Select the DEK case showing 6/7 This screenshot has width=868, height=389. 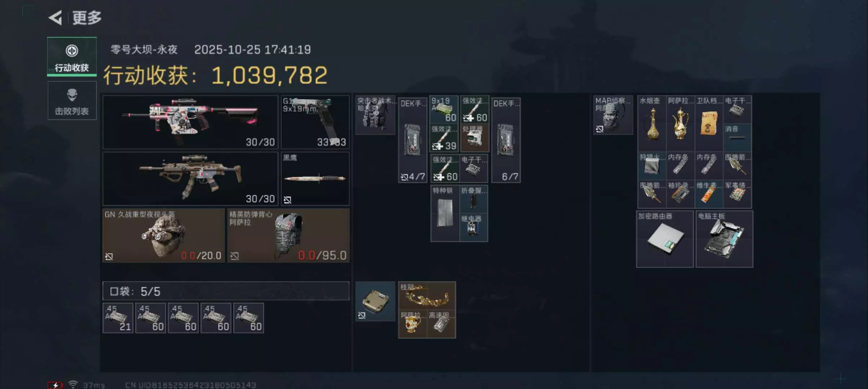click(506, 140)
